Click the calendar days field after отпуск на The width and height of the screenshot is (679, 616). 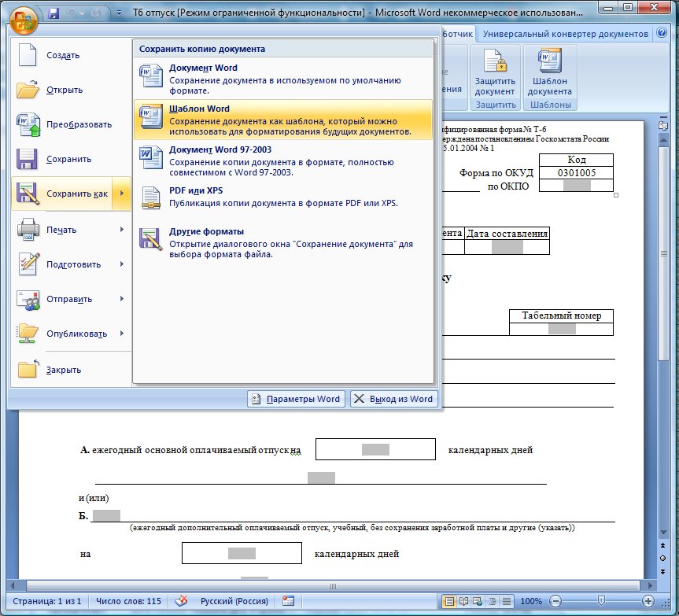(375, 449)
